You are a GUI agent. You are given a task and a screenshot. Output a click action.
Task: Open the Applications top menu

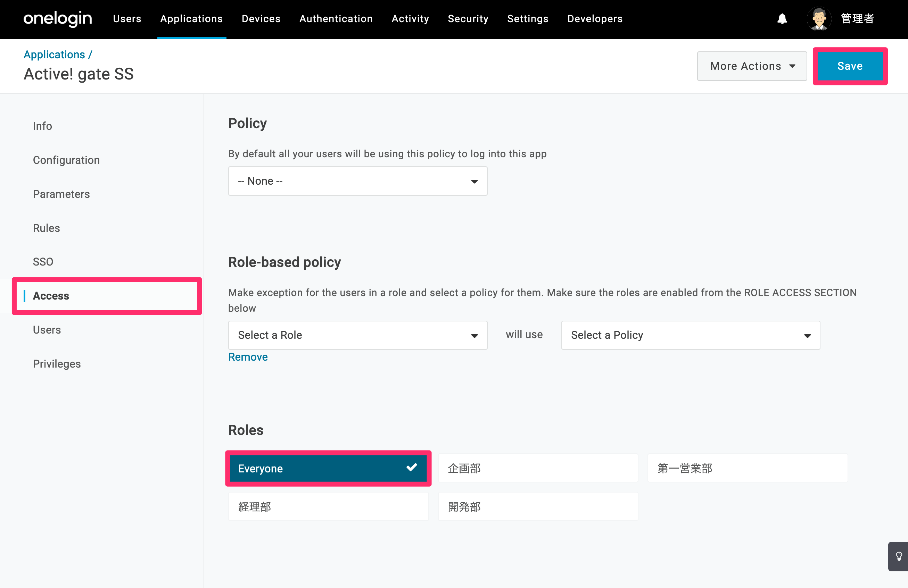191,19
